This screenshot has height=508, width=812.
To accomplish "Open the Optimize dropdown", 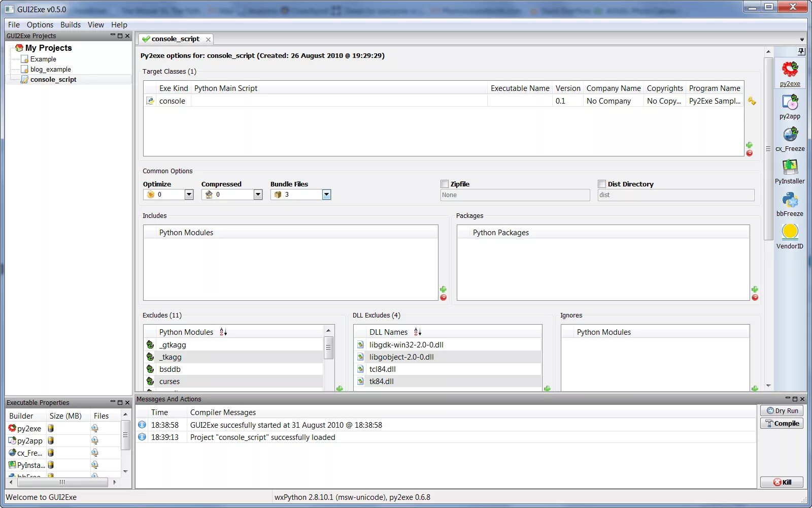I will point(189,195).
